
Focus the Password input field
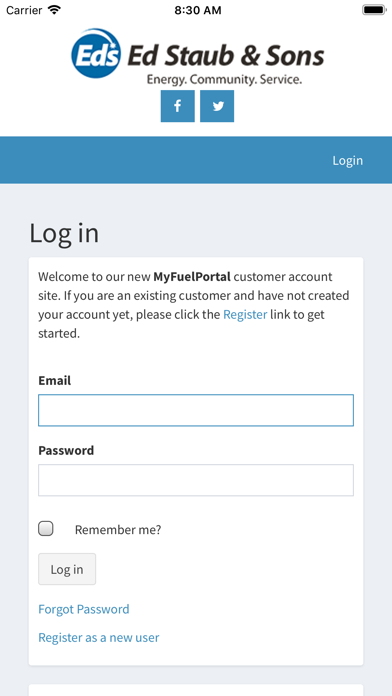196,480
